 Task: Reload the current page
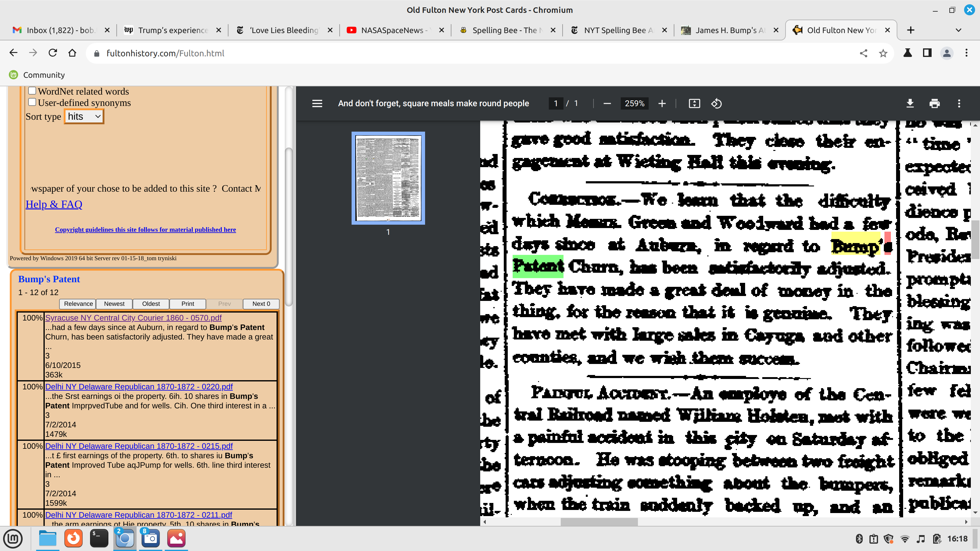coord(52,53)
